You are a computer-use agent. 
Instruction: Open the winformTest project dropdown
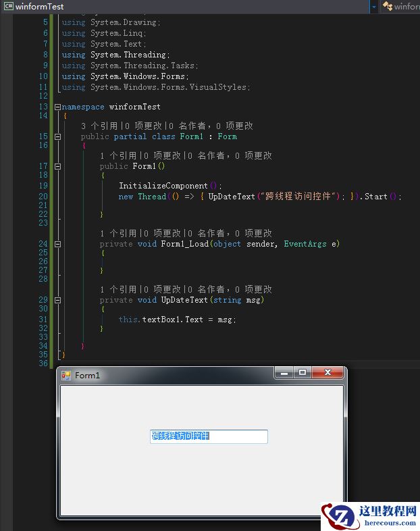click(373, 7)
